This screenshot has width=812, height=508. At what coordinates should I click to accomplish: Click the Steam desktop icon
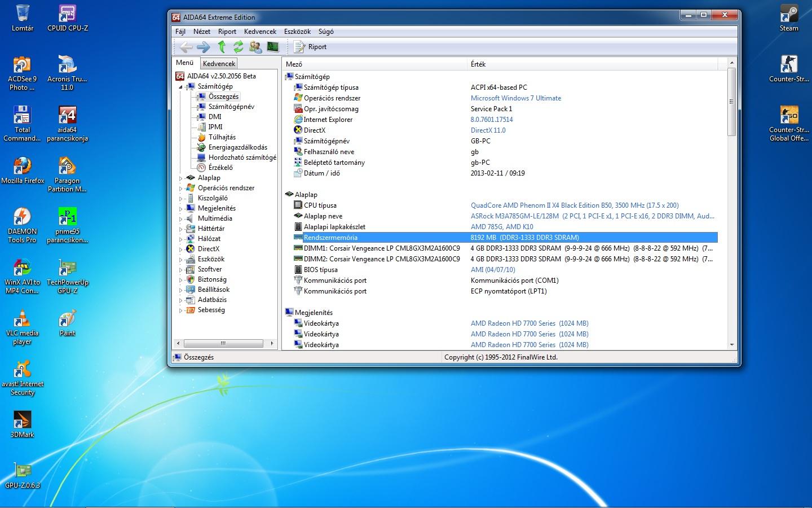[x=789, y=18]
